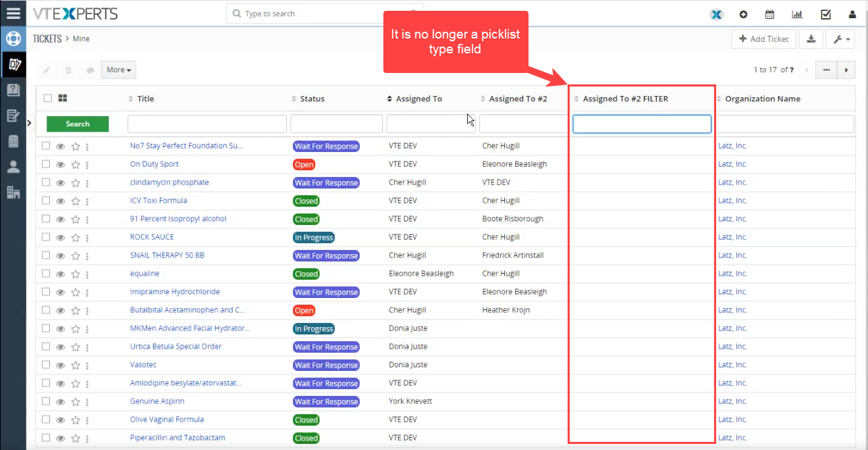Check the SNAIL THERAPY 50 BB checkbox
The width and height of the screenshot is (868, 450).
click(46, 255)
